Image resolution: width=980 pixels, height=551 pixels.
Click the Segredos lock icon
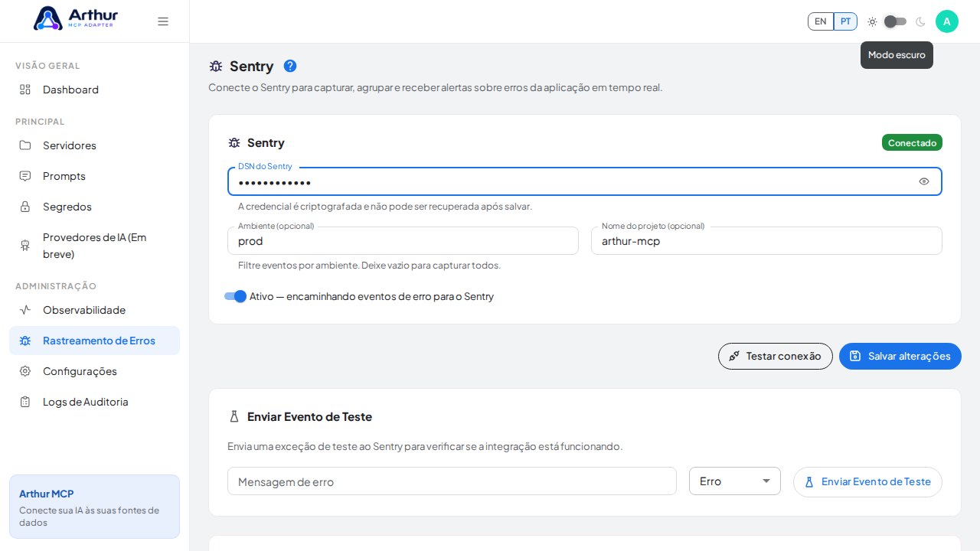pos(25,207)
